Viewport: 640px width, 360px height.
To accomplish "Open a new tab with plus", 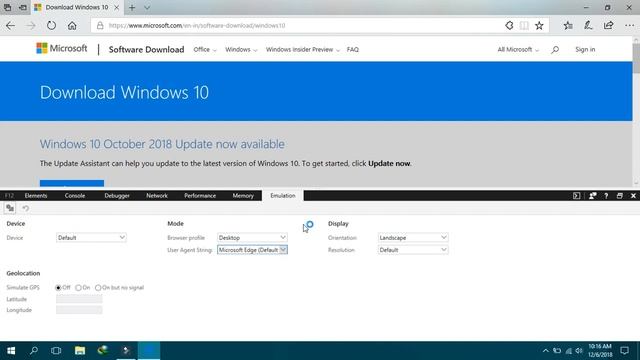I will coord(132,7).
